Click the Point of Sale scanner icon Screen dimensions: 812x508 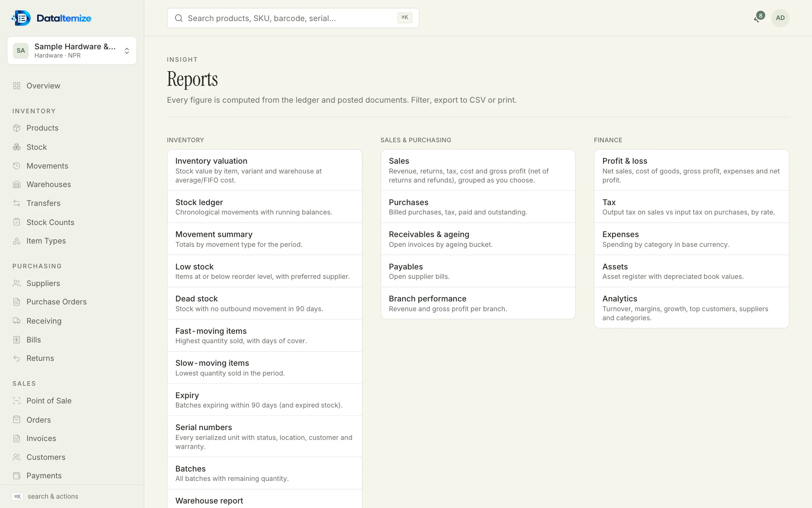click(17, 401)
